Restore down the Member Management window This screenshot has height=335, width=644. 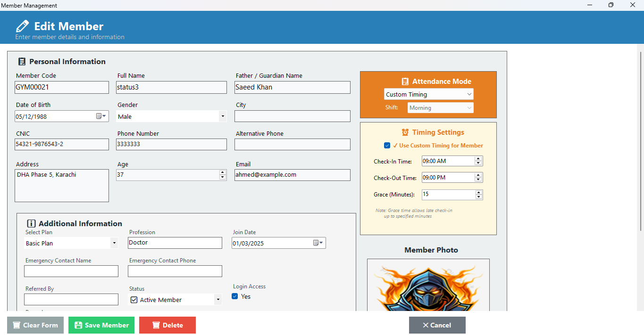[x=611, y=5]
